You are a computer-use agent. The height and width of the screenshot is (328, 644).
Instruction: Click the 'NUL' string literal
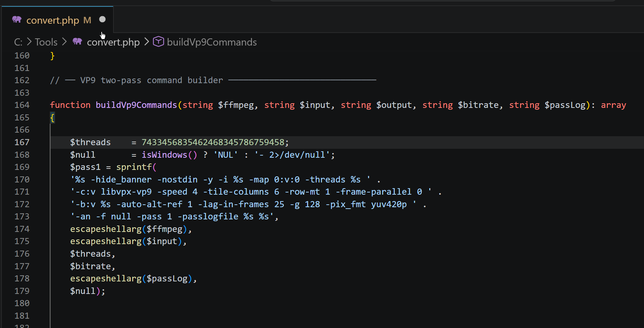click(226, 155)
